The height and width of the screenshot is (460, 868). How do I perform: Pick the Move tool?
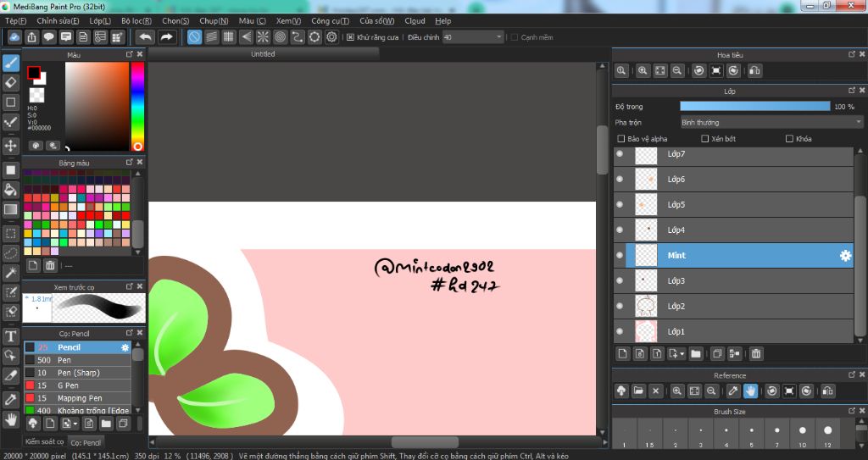point(11,146)
